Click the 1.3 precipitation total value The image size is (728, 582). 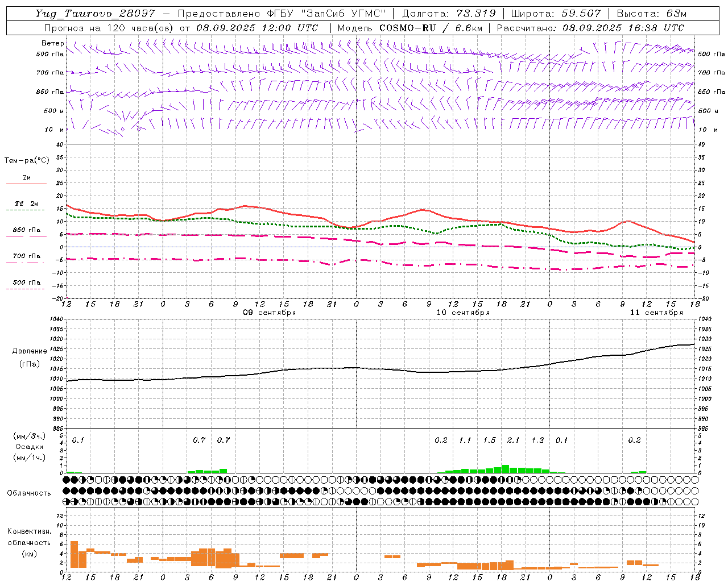pyautogui.click(x=537, y=440)
